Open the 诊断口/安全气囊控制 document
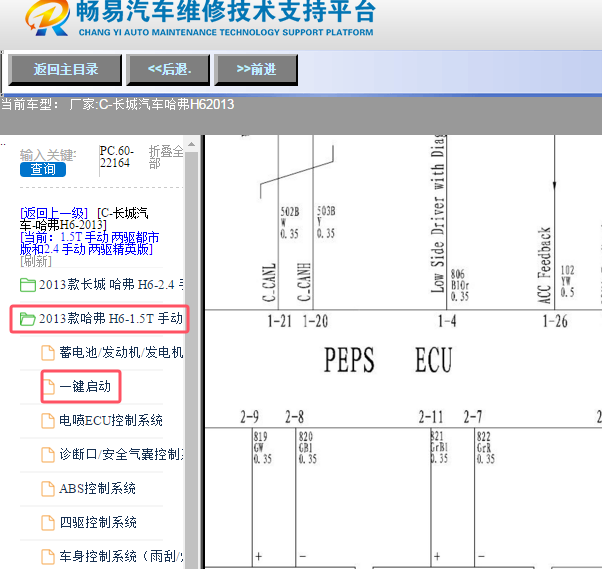The image size is (602, 569). pyautogui.click(x=121, y=454)
